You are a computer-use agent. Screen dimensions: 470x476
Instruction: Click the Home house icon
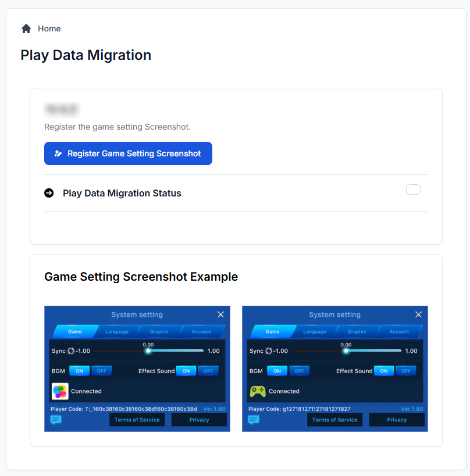pos(26,28)
